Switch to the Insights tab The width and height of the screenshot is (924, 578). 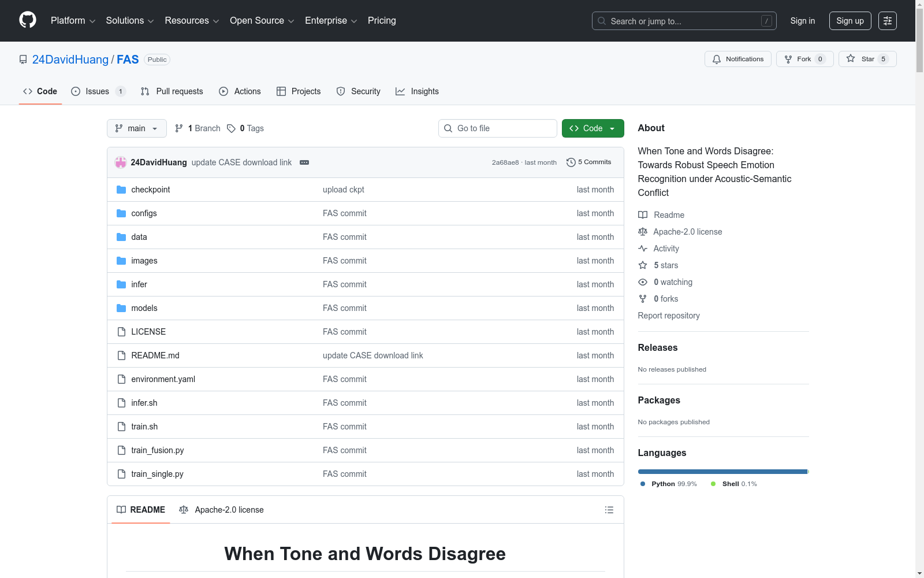[418, 91]
